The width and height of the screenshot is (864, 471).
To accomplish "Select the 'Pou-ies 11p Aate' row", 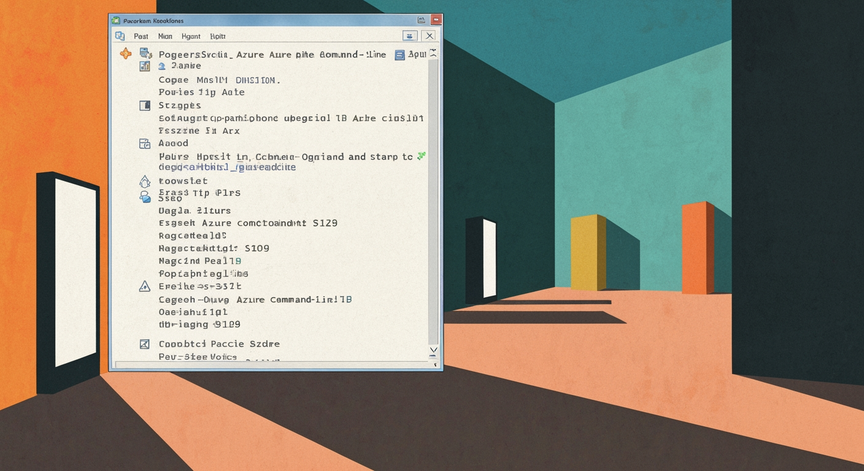I will click(201, 92).
